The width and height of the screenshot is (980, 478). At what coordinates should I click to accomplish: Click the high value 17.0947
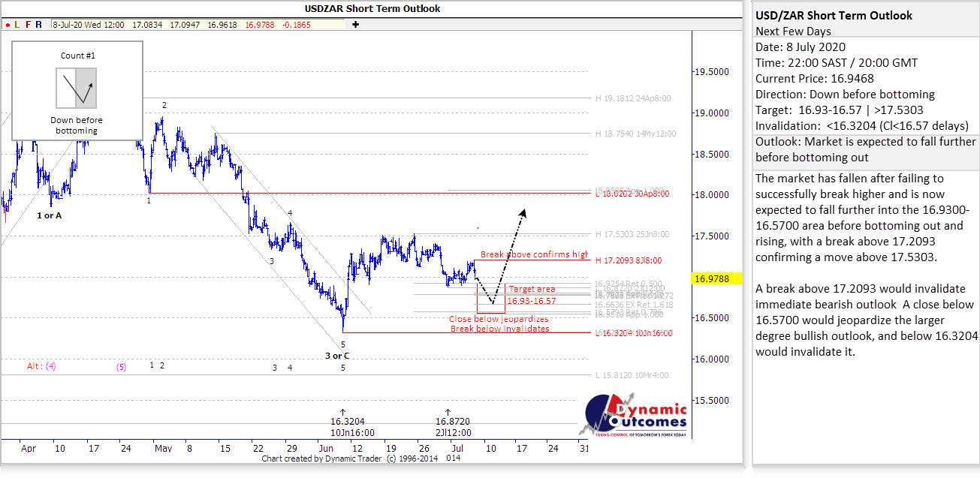click(x=185, y=24)
